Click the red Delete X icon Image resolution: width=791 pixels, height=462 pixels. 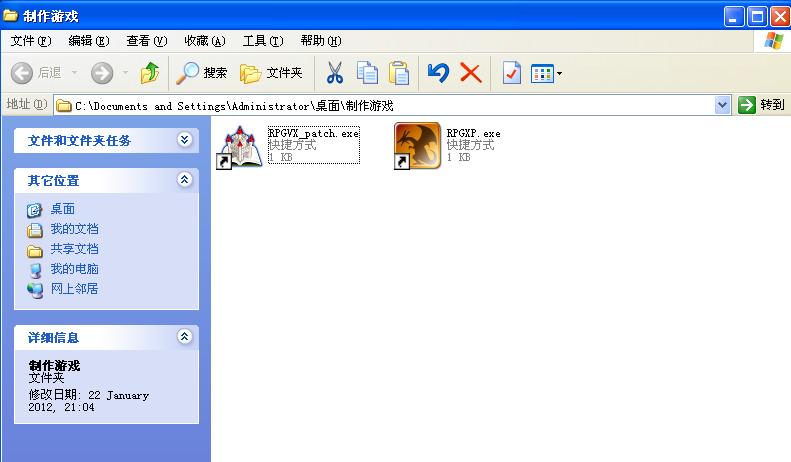coord(471,73)
